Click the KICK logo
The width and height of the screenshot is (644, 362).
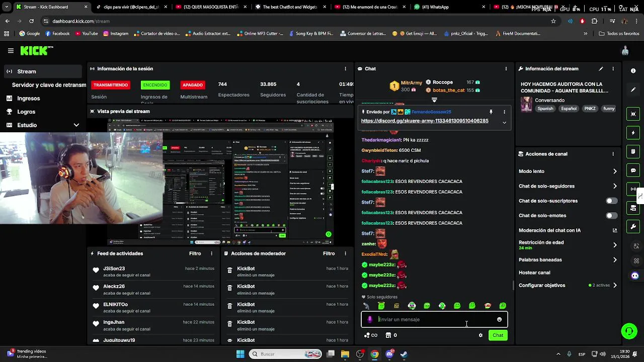[36, 50]
